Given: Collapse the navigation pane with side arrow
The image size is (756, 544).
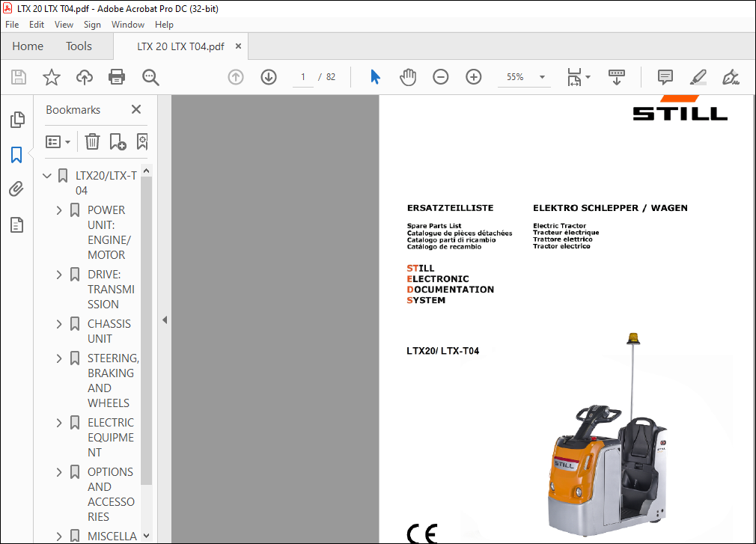Looking at the screenshot, I should (x=165, y=320).
